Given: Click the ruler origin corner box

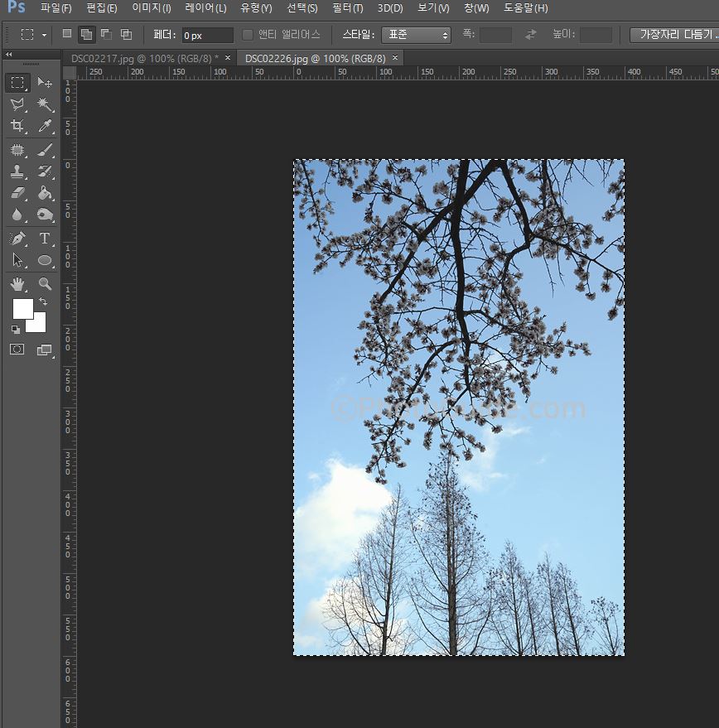Looking at the screenshot, I should point(70,73).
